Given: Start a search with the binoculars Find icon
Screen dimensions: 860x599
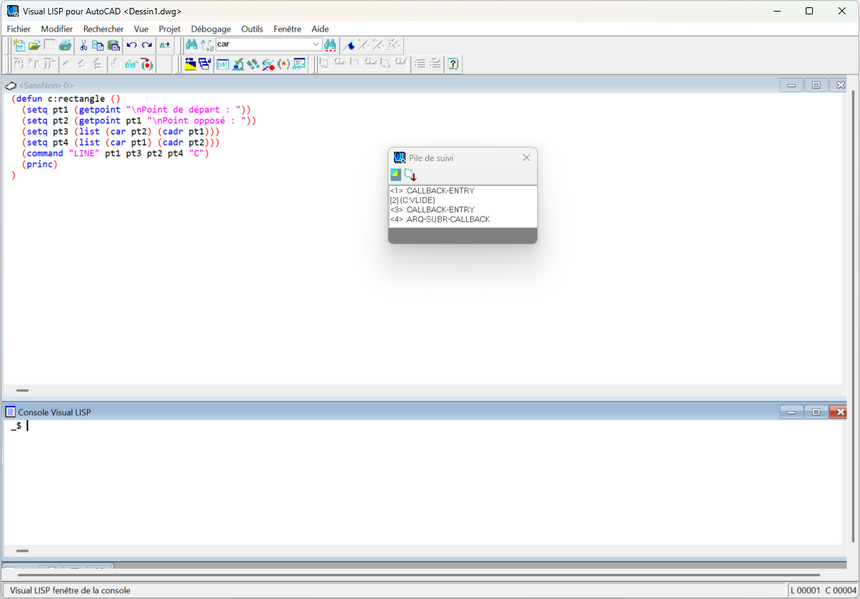Looking at the screenshot, I should click(x=190, y=45).
